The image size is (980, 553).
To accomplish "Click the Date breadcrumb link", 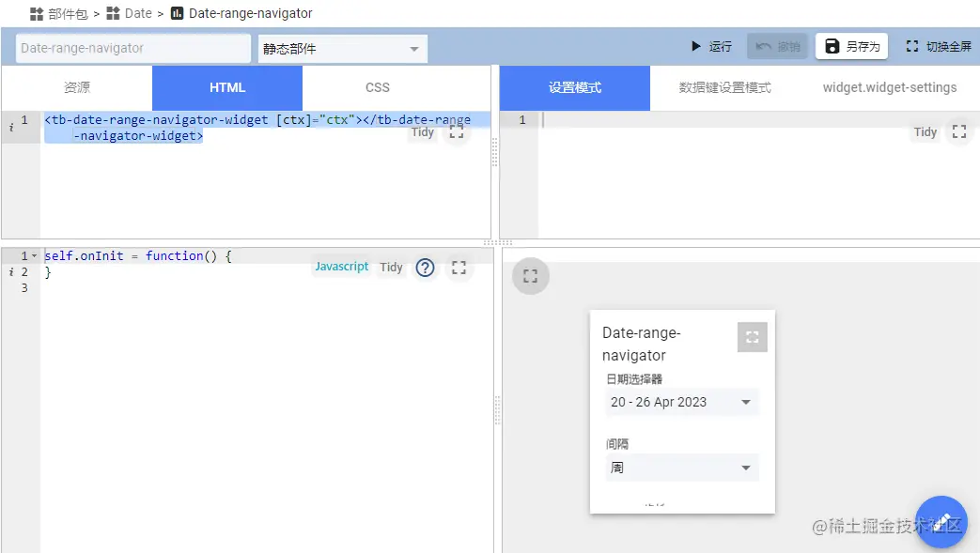I will pyautogui.click(x=138, y=13).
